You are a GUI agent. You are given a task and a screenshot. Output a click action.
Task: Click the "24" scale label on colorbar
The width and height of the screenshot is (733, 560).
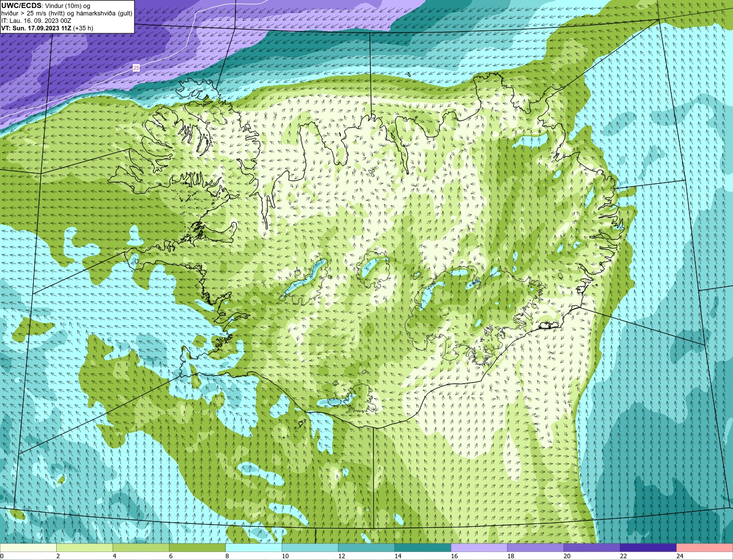point(680,556)
